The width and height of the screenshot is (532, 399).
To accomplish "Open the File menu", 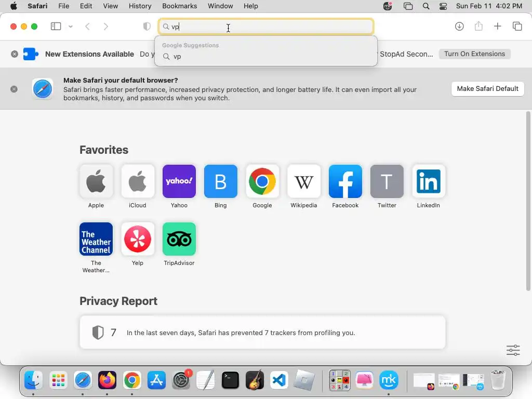I will [64, 6].
